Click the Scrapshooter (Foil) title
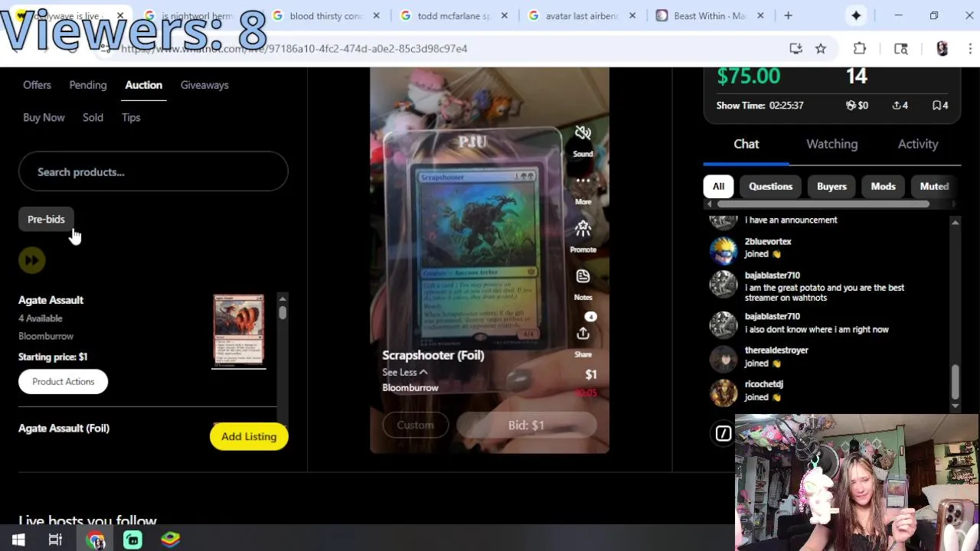Image resolution: width=980 pixels, height=551 pixels. point(433,355)
